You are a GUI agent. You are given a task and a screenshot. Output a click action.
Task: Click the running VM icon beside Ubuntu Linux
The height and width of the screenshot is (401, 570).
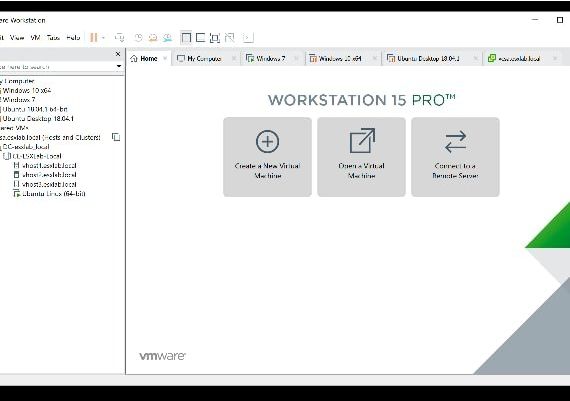pos(17,194)
